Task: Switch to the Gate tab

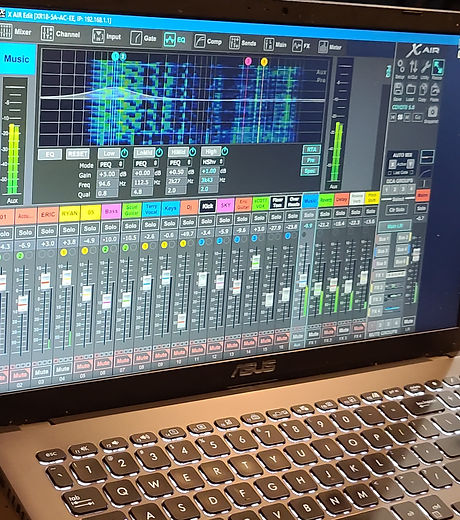Action: point(143,38)
